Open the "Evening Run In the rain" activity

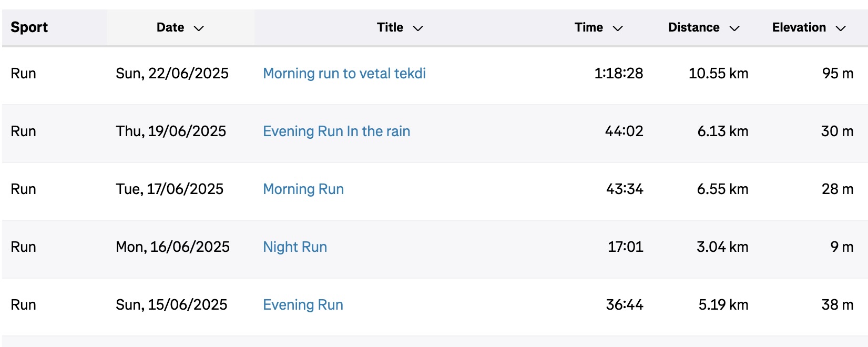tap(336, 131)
